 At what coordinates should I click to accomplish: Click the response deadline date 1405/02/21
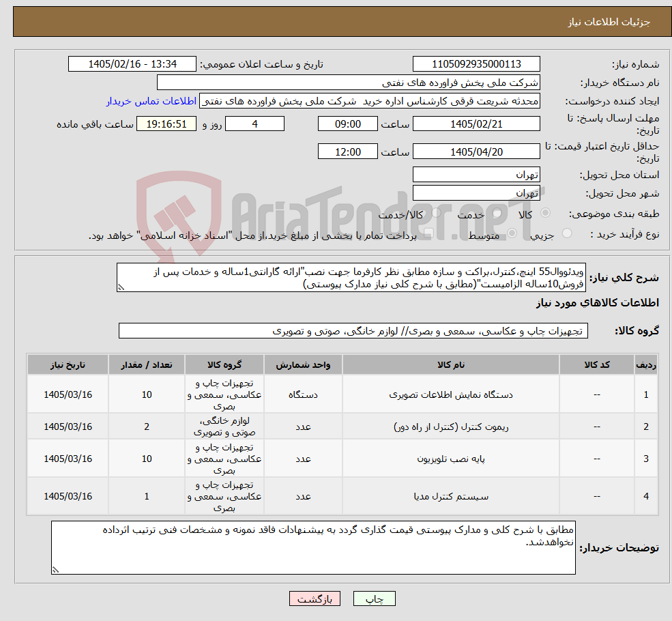point(476,124)
